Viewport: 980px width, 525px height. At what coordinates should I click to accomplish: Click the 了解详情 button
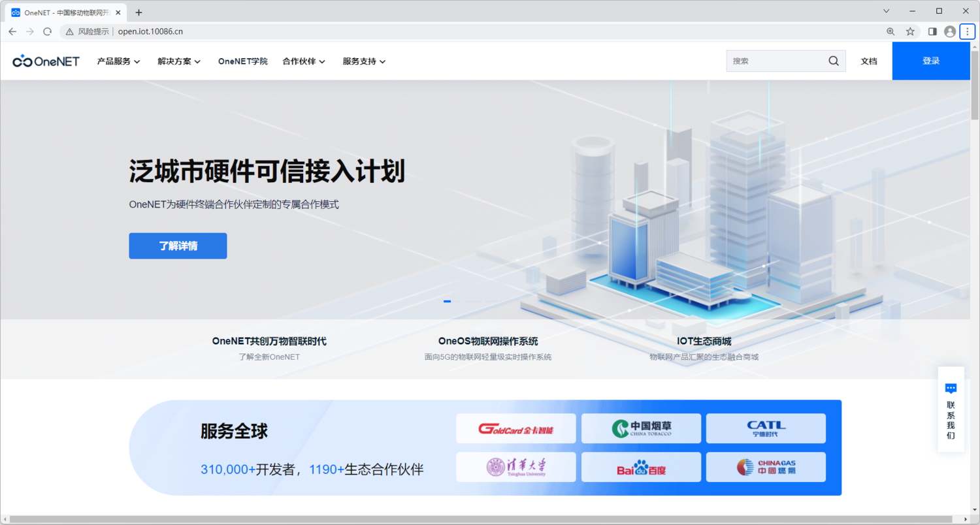point(178,246)
